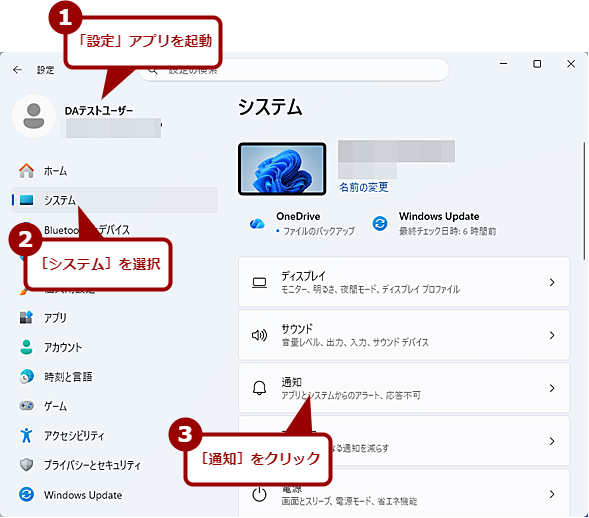The image size is (589, 518).
Task: Click the System monitor icon in sidebar
Action: pyautogui.click(x=26, y=200)
